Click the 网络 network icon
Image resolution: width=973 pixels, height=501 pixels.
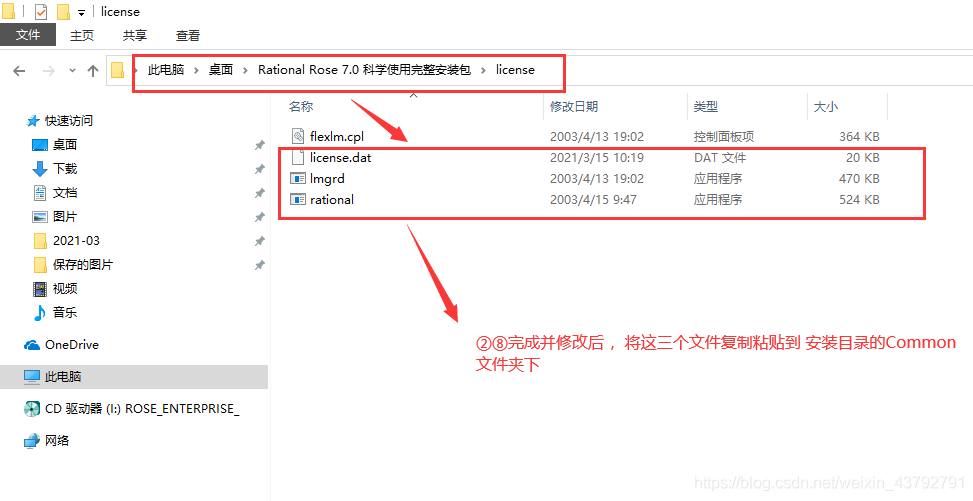[x=32, y=441]
